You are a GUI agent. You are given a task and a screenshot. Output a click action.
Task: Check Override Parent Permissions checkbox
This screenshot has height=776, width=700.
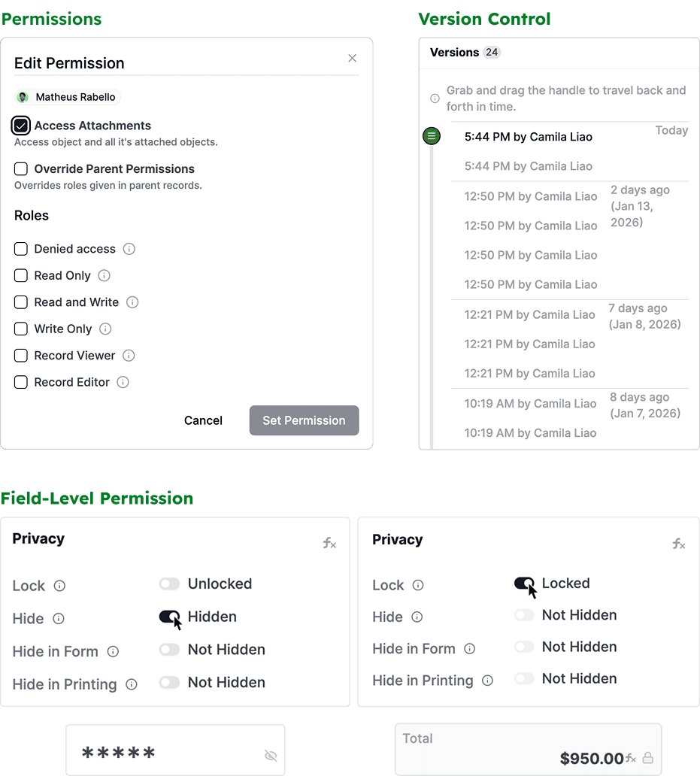pos(21,168)
